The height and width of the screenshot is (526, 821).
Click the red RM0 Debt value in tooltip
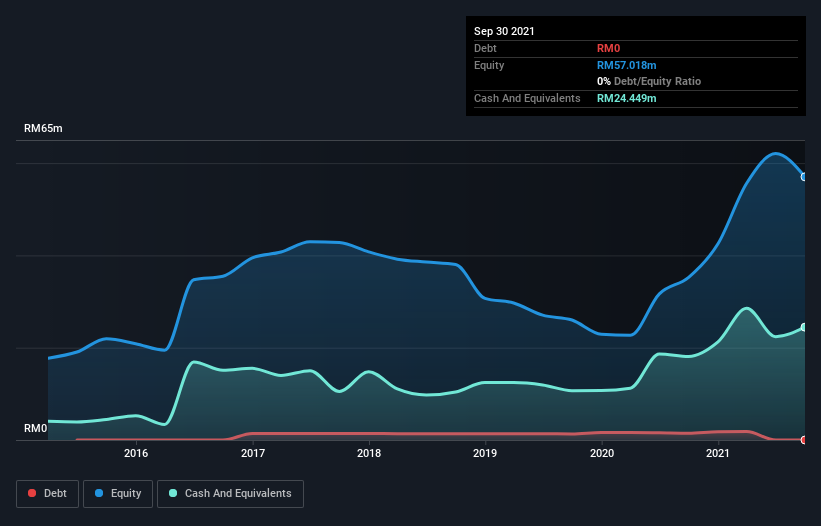click(x=609, y=48)
